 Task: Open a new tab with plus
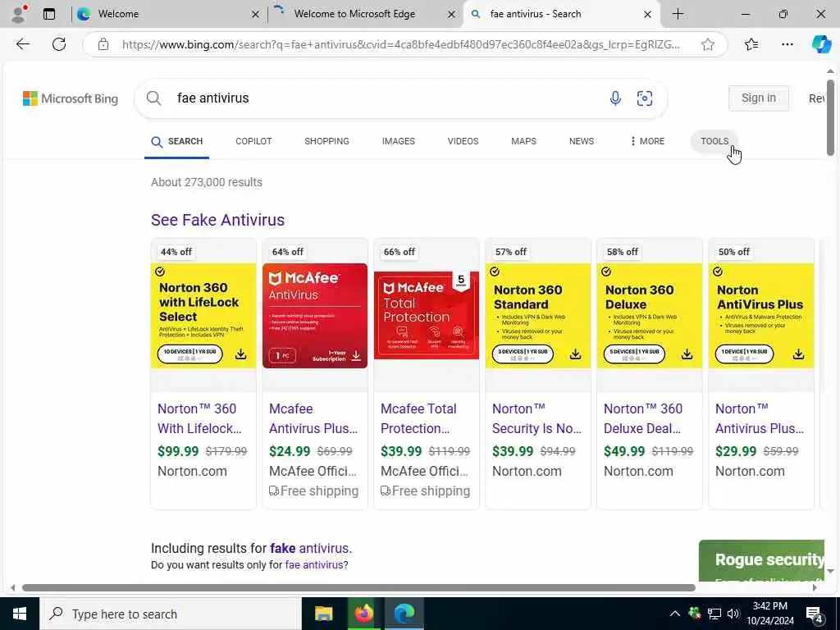[x=678, y=14]
